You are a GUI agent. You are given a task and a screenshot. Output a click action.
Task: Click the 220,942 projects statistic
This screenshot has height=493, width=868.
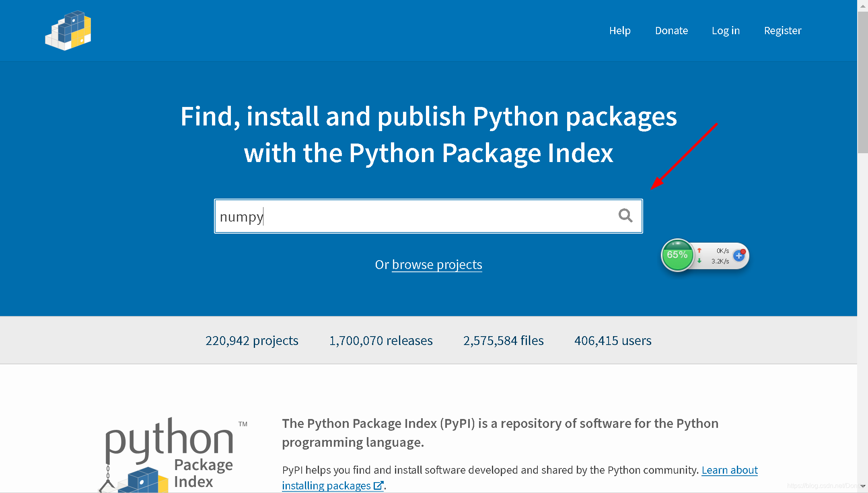(x=252, y=341)
